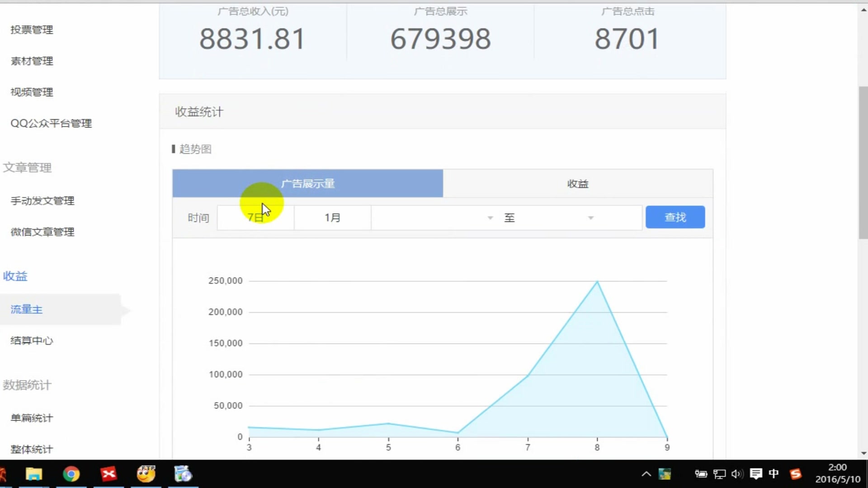Image resolution: width=868 pixels, height=488 pixels.
Task: Check the battery status icon in the tray
Action: tap(701, 474)
